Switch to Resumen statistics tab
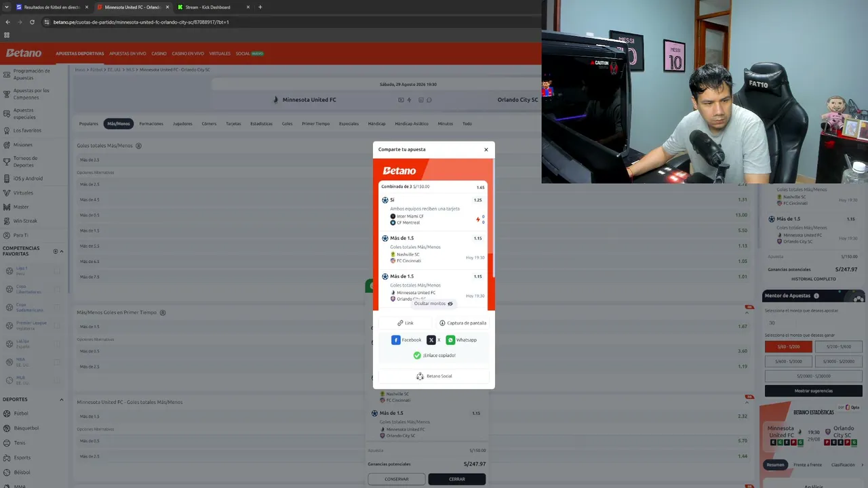The image size is (868, 488). tap(775, 465)
